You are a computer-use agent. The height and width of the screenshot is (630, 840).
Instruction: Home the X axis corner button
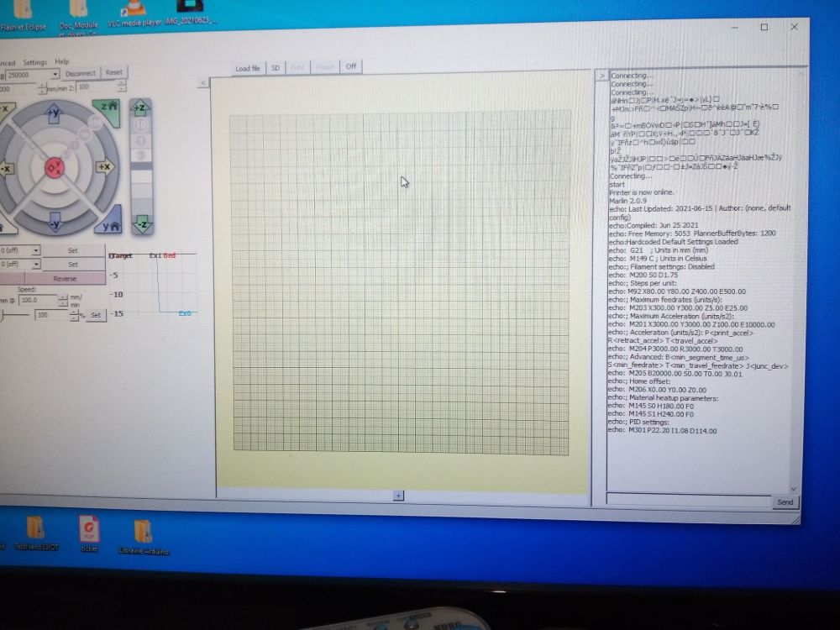7,112
